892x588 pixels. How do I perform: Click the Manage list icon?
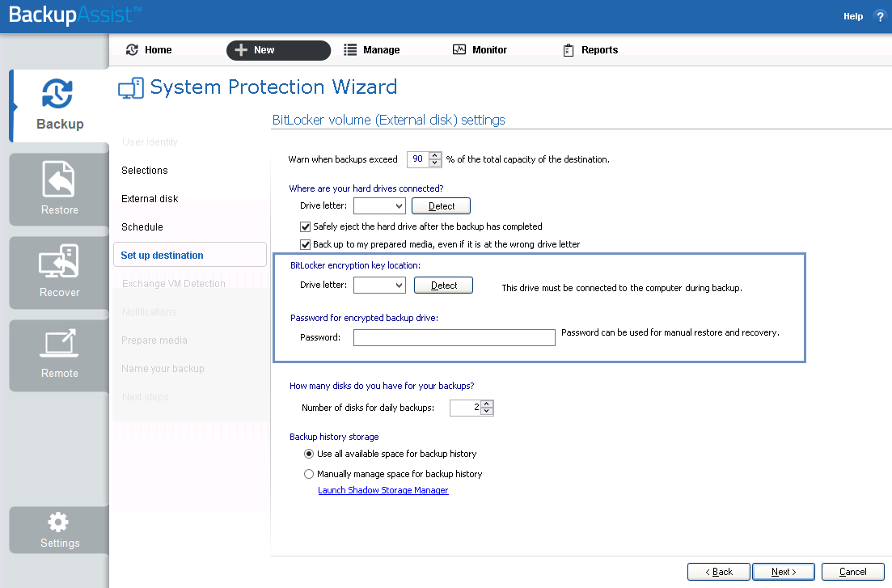pyautogui.click(x=350, y=50)
